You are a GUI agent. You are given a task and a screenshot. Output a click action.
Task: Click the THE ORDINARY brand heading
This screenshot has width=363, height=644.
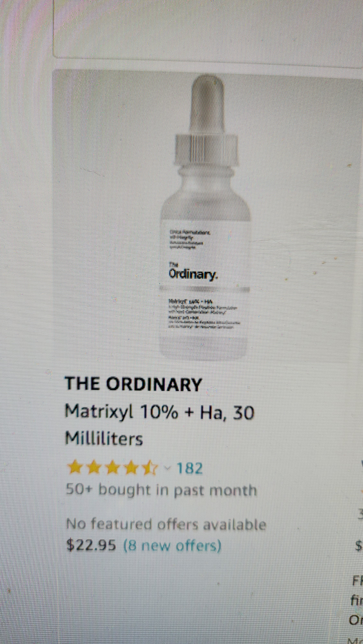133,384
